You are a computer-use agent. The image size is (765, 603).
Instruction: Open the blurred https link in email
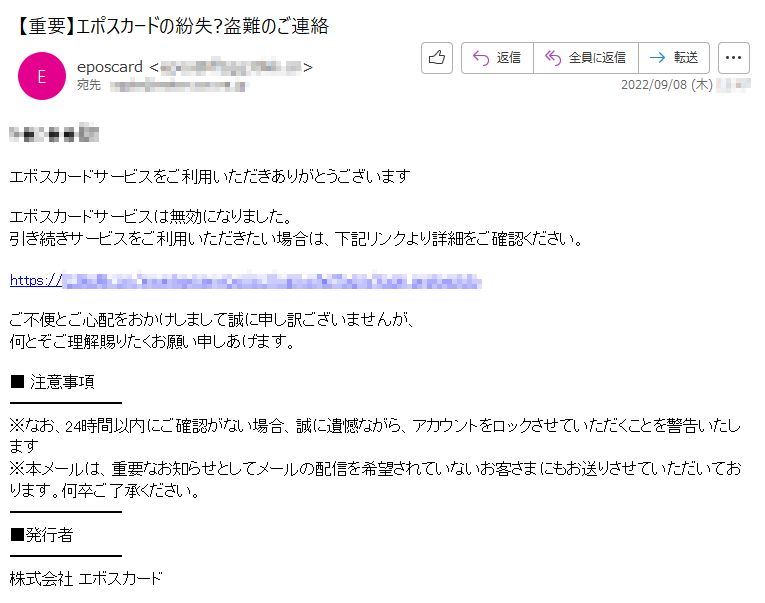click(x=246, y=281)
